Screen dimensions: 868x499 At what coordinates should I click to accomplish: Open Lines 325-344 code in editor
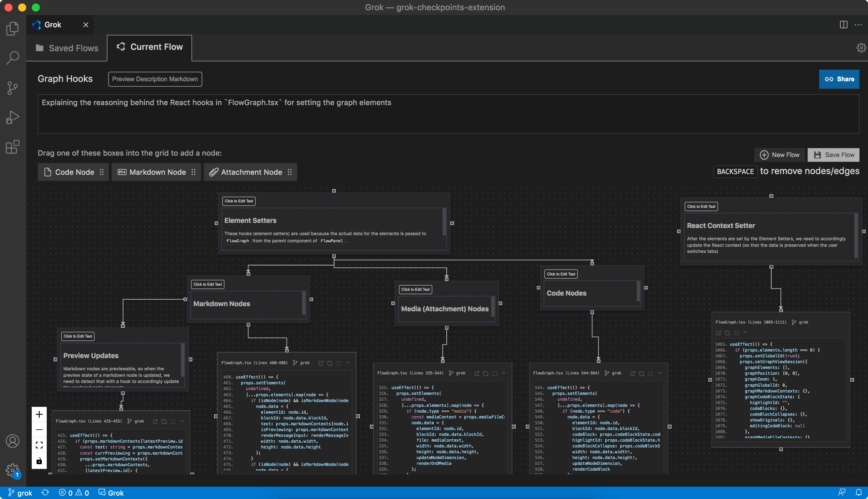click(x=476, y=373)
